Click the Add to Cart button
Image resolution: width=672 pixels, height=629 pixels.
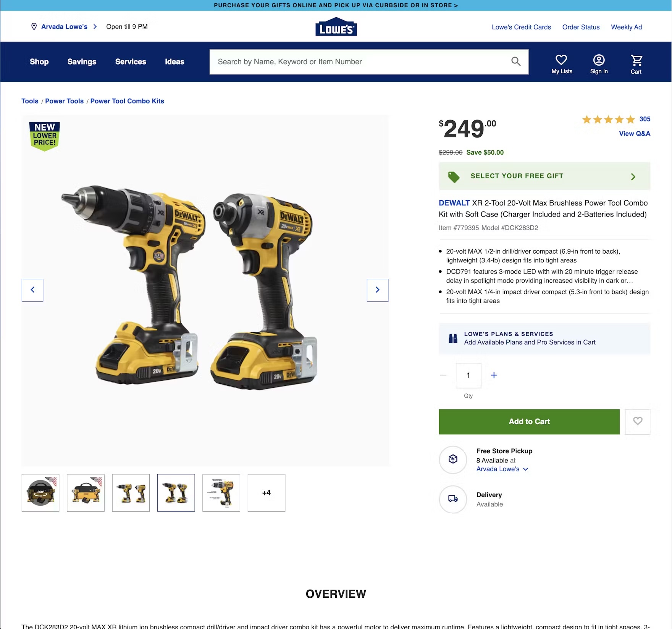pyautogui.click(x=529, y=422)
